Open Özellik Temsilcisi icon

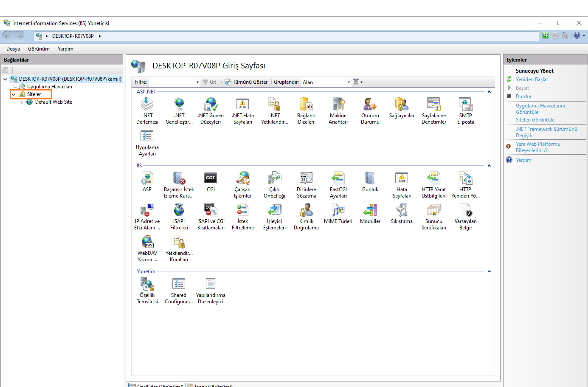(x=147, y=284)
